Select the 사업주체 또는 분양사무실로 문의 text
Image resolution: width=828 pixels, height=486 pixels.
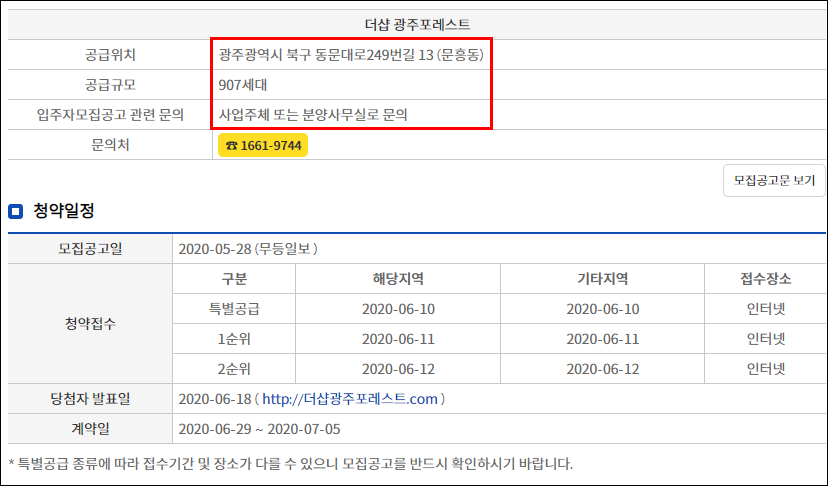click(313, 115)
